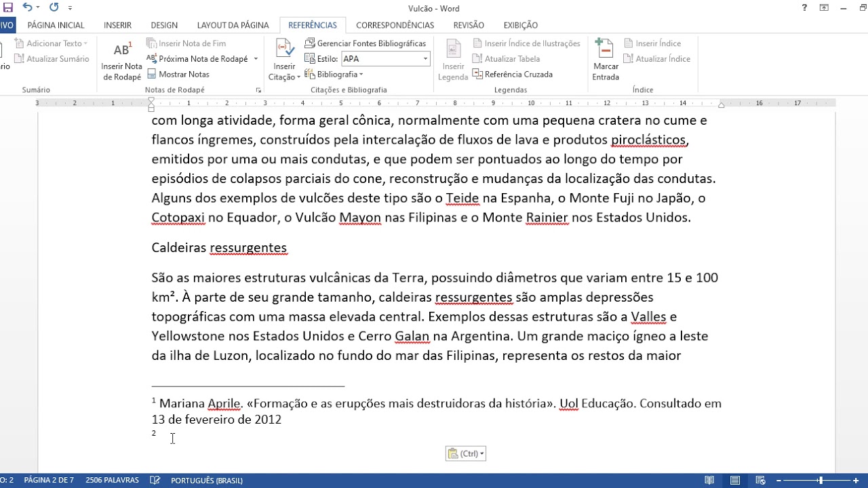Switch to Web Layout view

760,481
